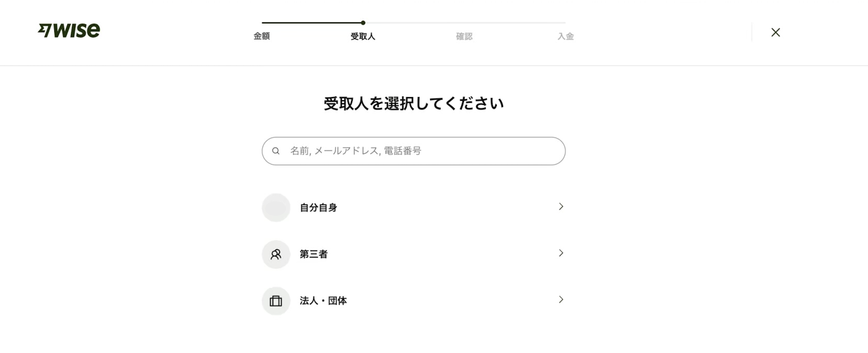Choose 法人・団体 as recipient
The width and height of the screenshot is (868, 353).
(x=323, y=301)
